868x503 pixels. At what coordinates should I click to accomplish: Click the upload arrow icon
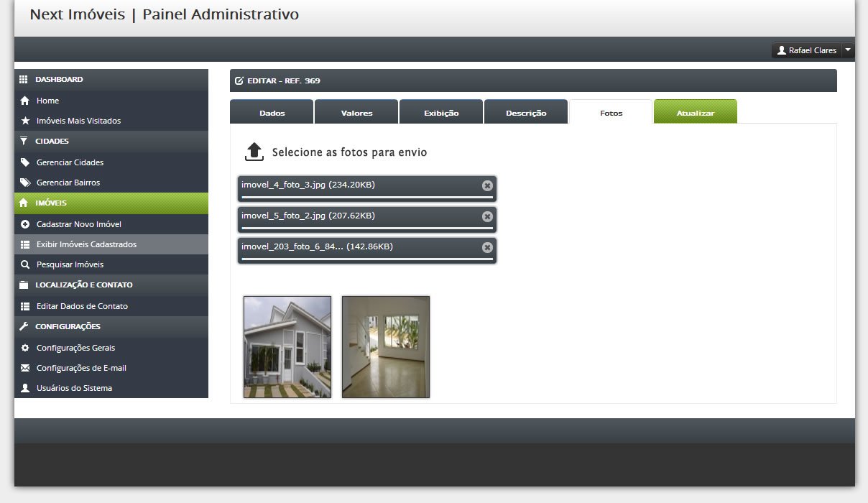tap(254, 152)
